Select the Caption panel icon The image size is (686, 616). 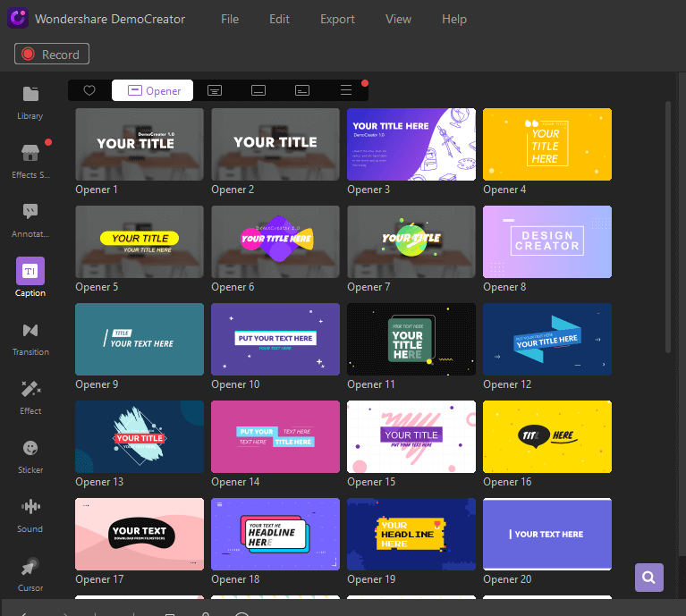(30, 271)
